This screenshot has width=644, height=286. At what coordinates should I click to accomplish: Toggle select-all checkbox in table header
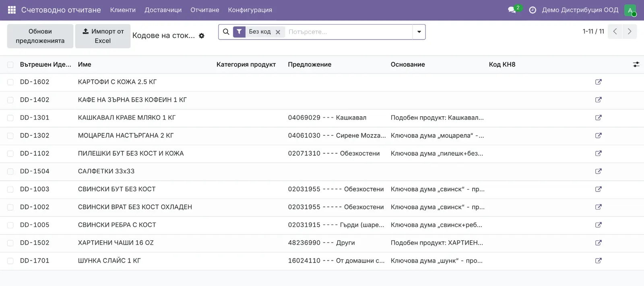pyautogui.click(x=10, y=65)
